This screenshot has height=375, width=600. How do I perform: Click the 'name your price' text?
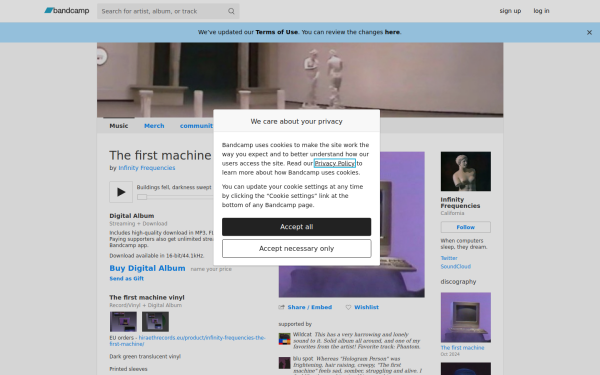211,269
